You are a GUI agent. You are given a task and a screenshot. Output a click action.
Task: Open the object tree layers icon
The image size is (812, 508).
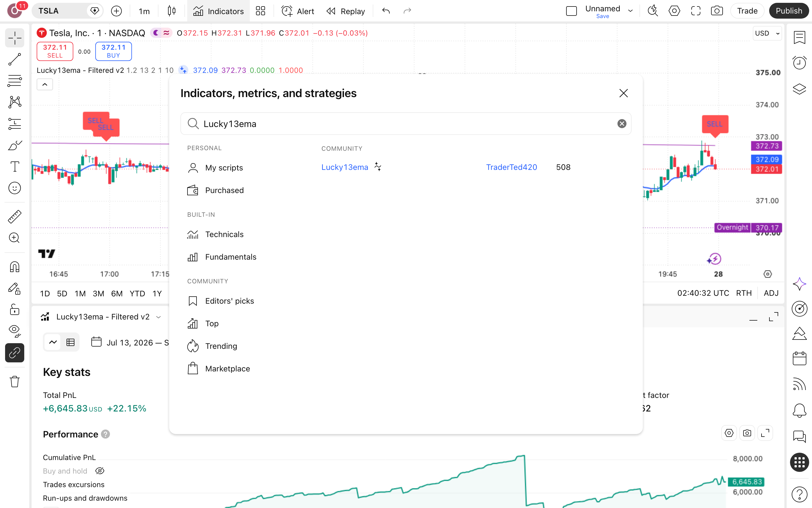800,89
